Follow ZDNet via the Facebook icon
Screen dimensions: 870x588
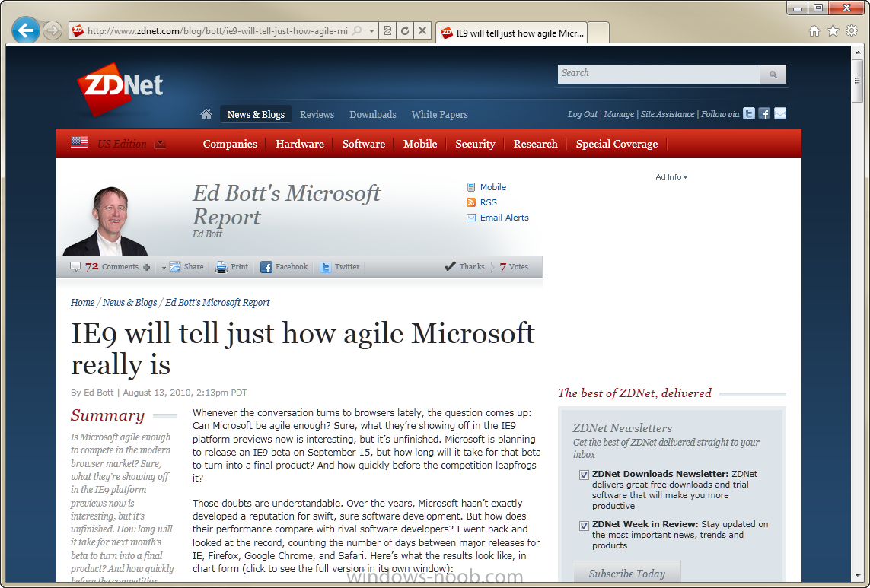point(764,113)
